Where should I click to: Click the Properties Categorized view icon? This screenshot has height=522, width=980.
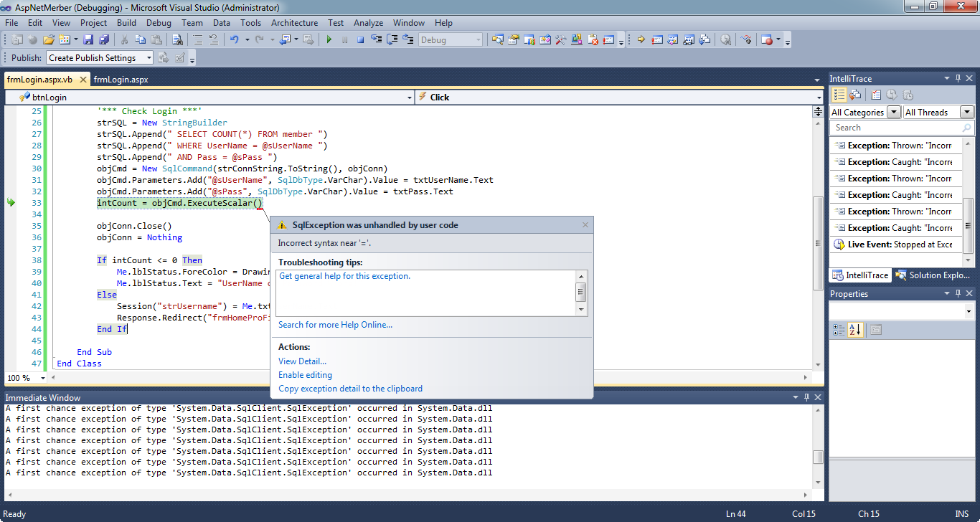pyautogui.click(x=838, y=330)
